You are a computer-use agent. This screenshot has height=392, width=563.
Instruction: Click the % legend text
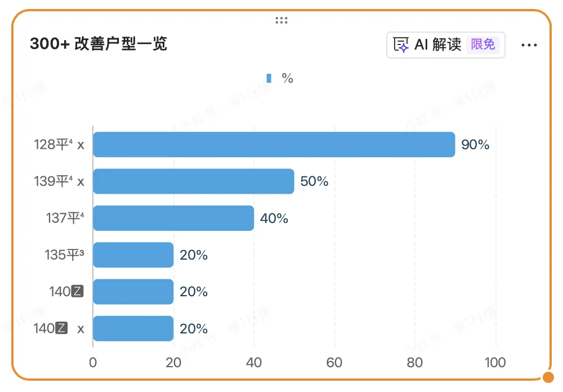tap(287, 78)
